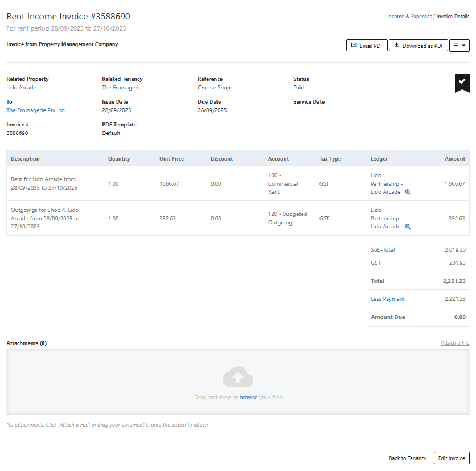The height and width of the screenshot is (471, 476).
Task: Open The Fromagerie tenancy link
Action: (121, 88)
